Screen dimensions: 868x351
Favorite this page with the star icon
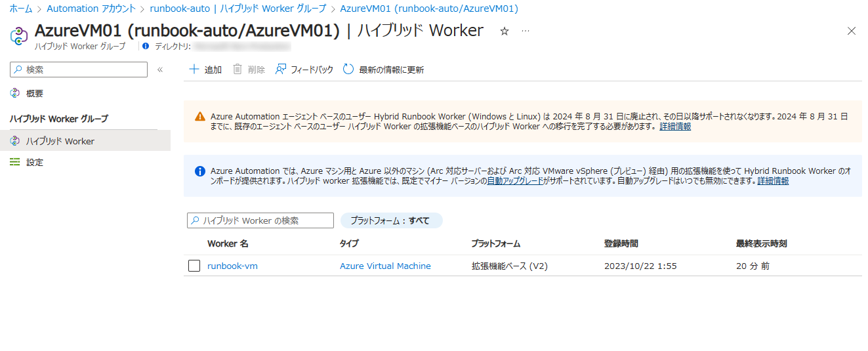pyautogui.click(x=505, y=31)
